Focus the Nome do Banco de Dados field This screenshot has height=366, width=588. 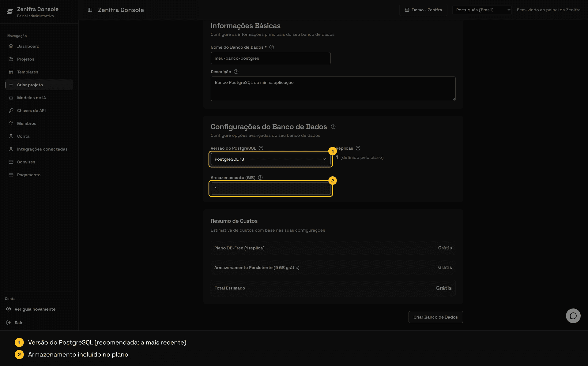(x=270, y=58)
